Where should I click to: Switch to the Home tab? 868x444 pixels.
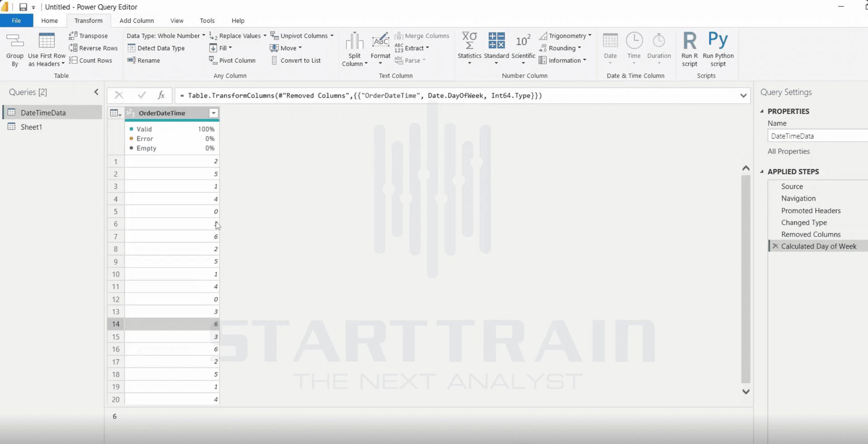[x=49, y=20]
